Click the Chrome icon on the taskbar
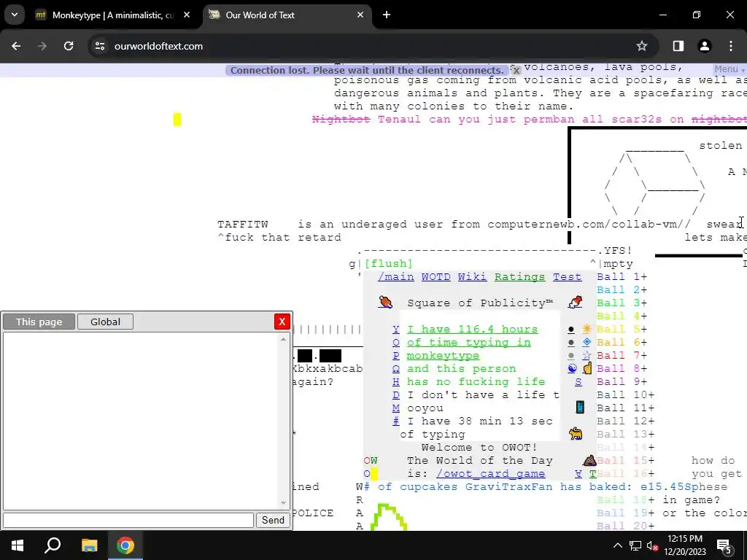Screen dimensions: 747x560 (x=125, y=545)
